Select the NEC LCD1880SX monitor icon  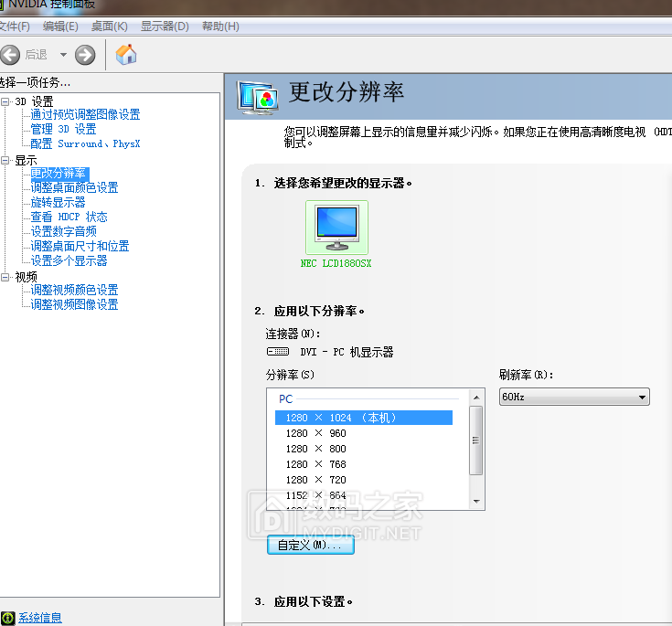tap(336, 228)
